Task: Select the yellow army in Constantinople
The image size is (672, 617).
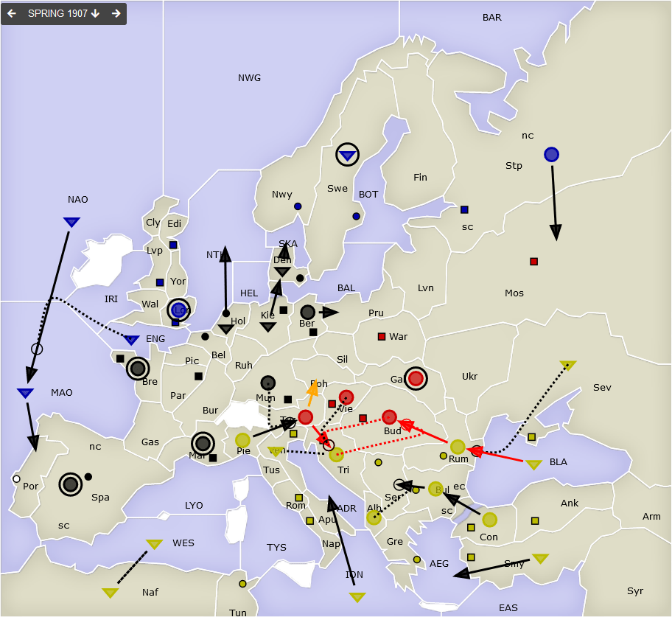Action: pyautogui.click(x=489, y=520)
